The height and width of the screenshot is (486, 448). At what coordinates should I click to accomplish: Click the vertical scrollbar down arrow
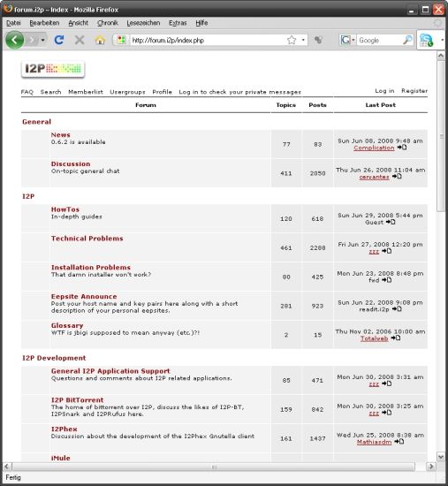441,457
